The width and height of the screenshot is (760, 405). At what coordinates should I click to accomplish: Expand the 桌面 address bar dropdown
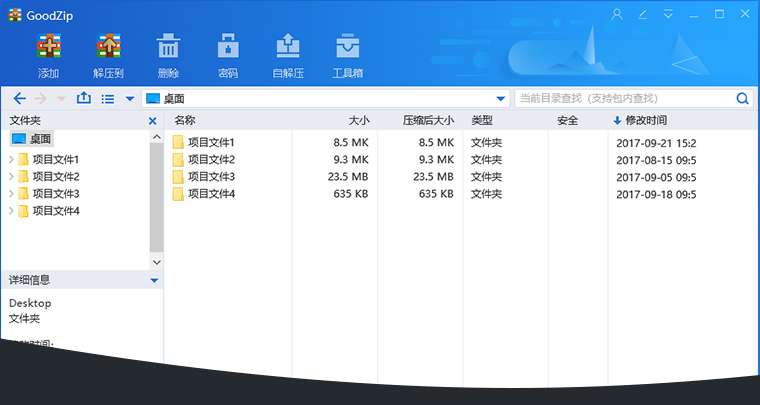pyautogui.click(x=501, y=98)
